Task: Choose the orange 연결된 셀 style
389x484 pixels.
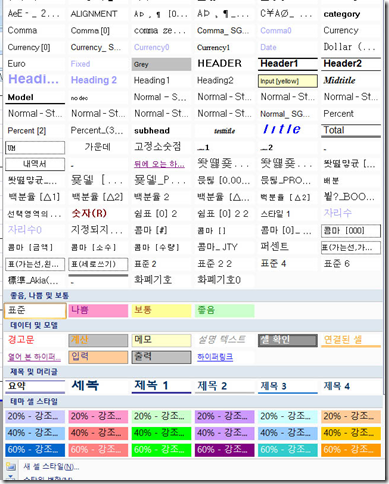Action: 351,340
